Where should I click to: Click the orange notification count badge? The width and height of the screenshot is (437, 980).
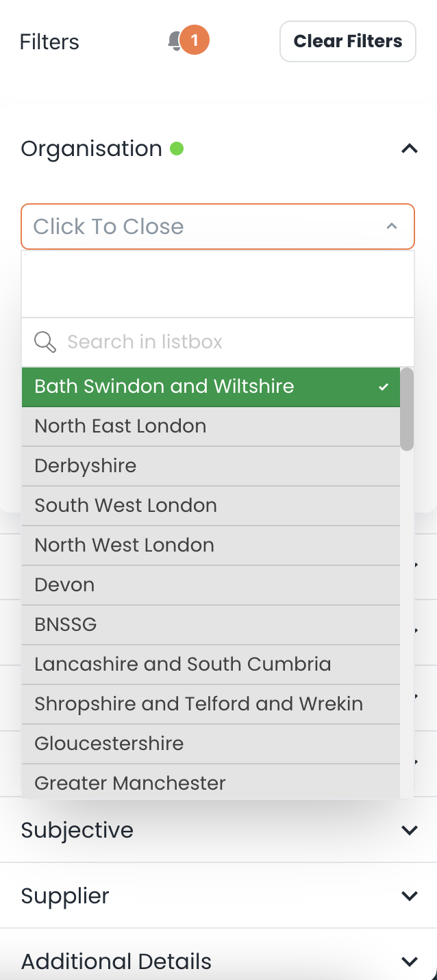pos(195,40)
